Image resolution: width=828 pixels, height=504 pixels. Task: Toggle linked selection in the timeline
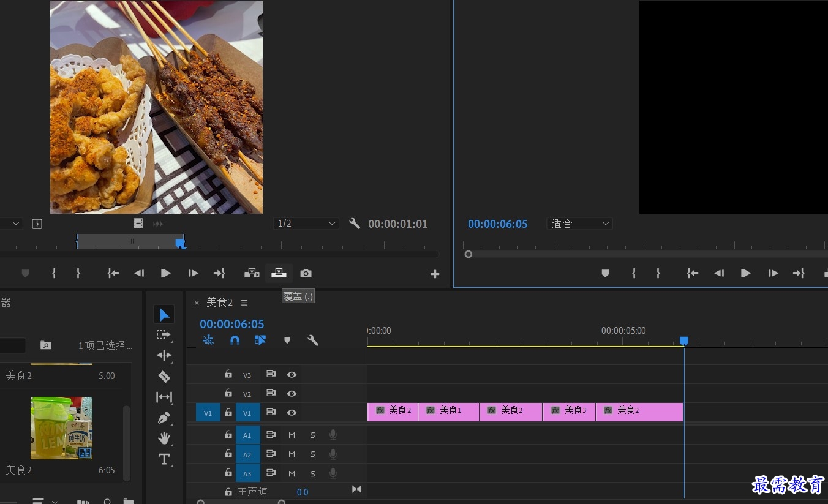coord(260,340)
